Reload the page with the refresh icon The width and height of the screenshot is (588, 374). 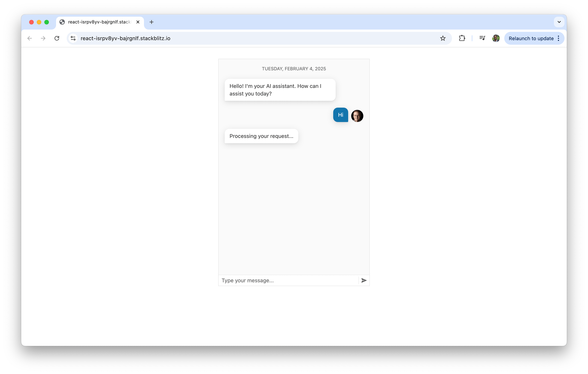point(57,38)
